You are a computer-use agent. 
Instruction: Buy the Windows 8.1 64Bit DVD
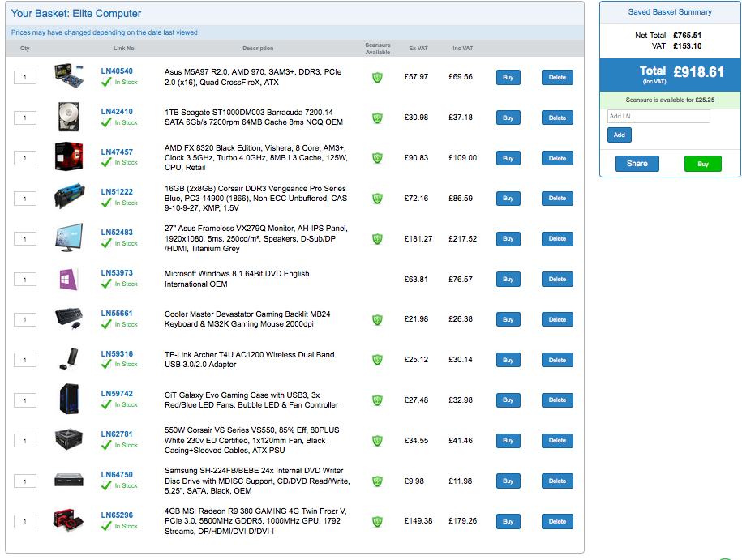coord(508,280)
